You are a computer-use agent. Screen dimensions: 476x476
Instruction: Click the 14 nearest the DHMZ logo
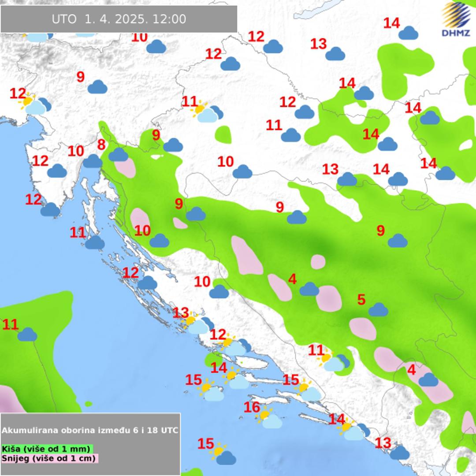tap(391, 23)
